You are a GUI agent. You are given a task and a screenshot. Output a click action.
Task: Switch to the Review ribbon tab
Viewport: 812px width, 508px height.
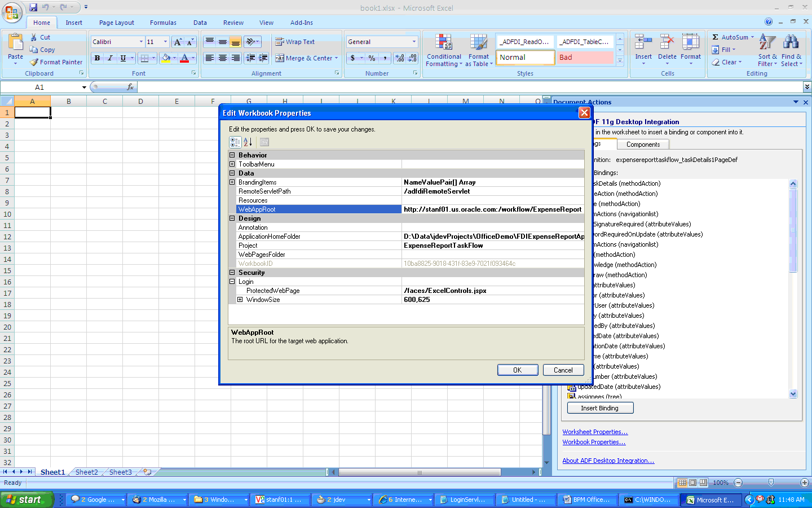point(233,23)
